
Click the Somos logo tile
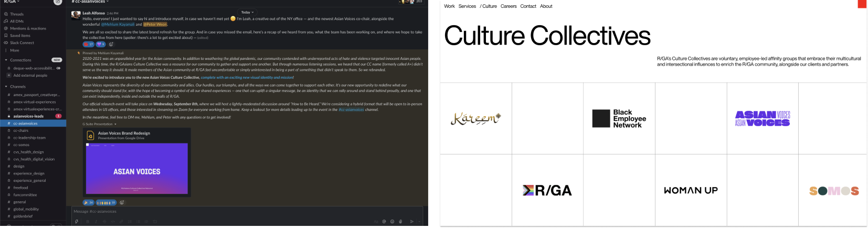pyautogui.click(x=834, y=191)
